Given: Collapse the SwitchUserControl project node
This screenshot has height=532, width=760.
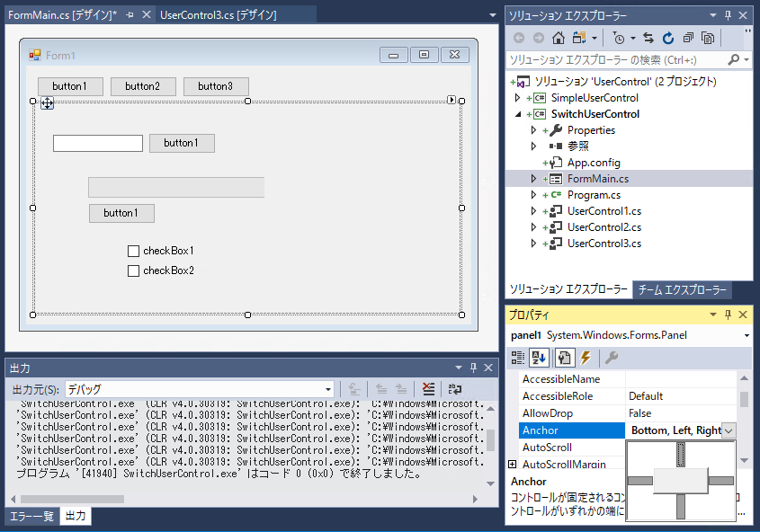Looking at the screenshot, I should click(518, 114).
